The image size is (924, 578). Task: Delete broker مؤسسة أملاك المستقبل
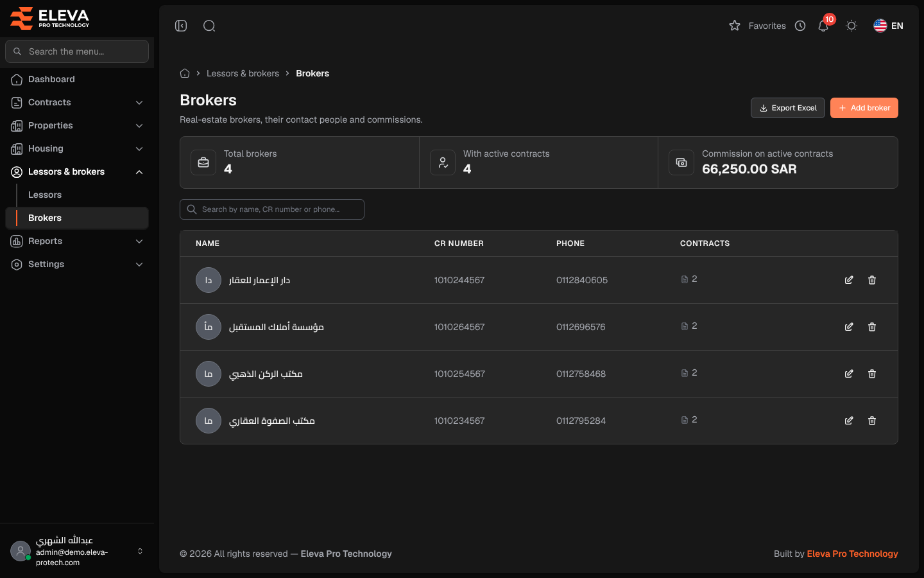872,327
